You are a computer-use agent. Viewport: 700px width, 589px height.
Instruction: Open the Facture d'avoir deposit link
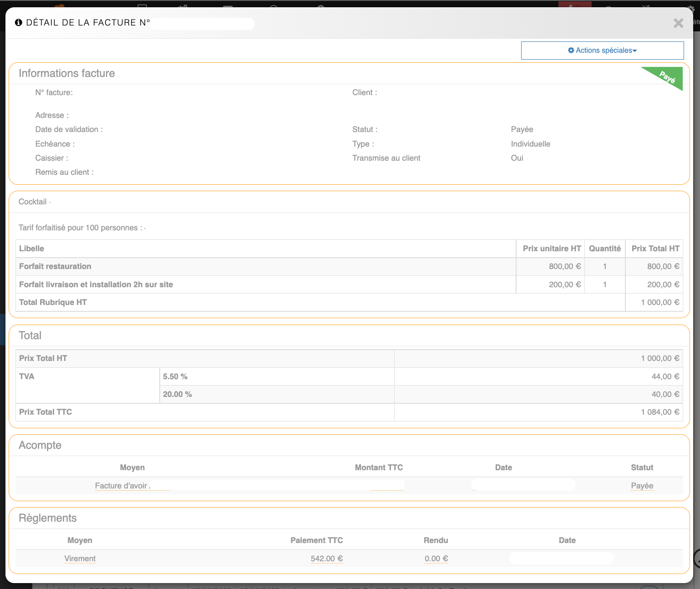click(x=121, y=486)
